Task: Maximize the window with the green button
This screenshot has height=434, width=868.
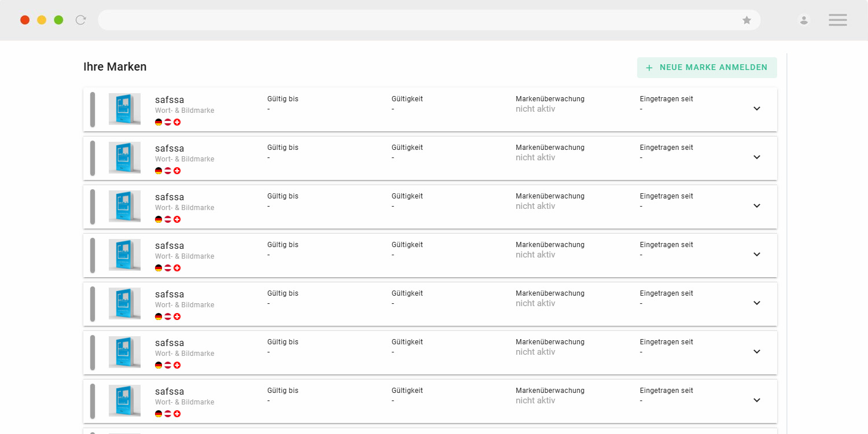Action: (x=58, y=20)
